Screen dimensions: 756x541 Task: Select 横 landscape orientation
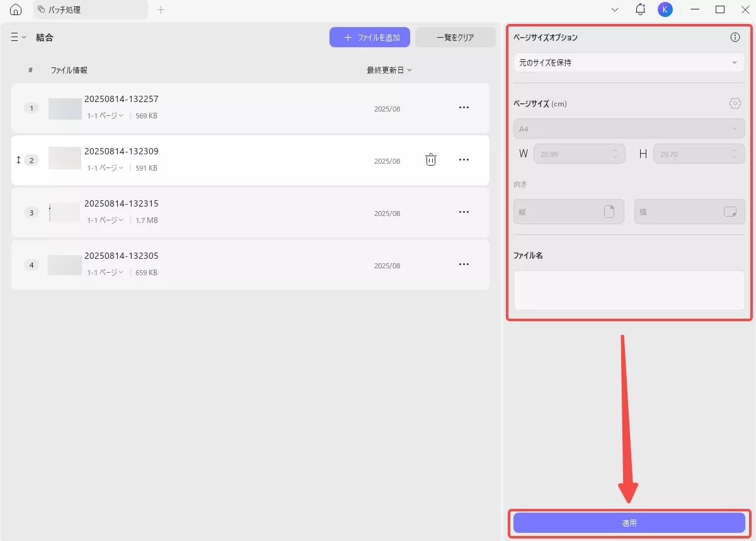[689, 212]
